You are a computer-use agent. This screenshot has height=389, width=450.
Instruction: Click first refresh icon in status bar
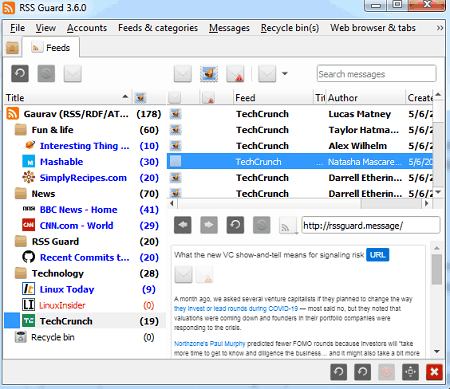(x=339, y=372)
